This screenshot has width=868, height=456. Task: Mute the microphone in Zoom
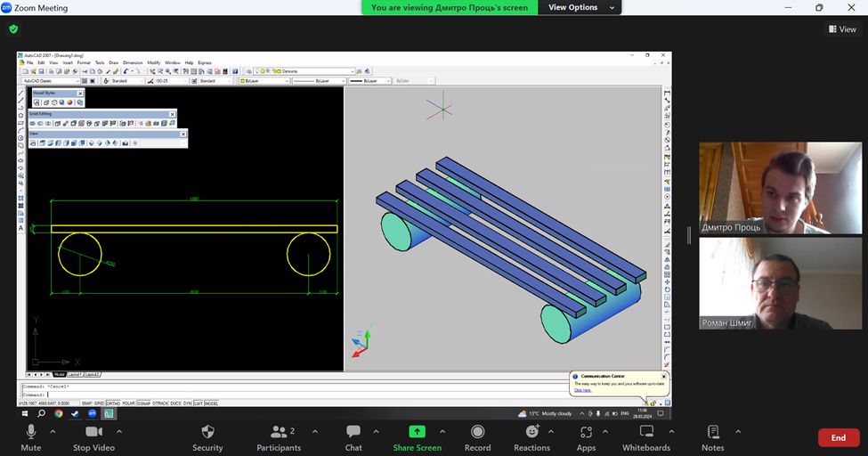[x=31, y=433]
